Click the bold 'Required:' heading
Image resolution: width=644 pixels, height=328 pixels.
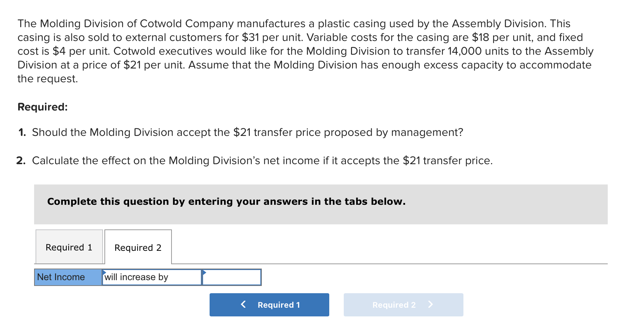(43, 107)
